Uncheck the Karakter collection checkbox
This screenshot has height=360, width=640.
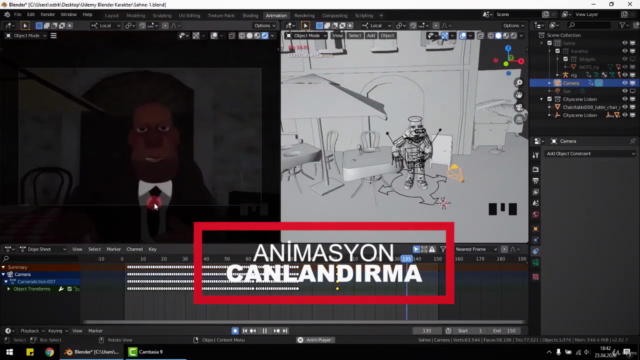tap(558, 51)
